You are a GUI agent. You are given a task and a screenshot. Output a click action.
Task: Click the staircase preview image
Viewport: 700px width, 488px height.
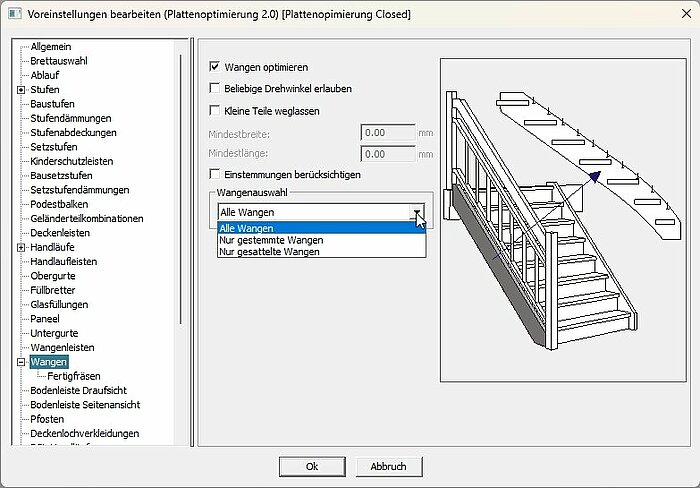[563, 220]
